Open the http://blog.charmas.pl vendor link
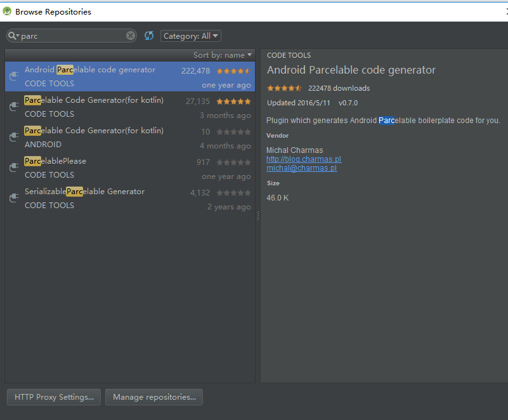Viewport: 508px width, 420px height. pyautogui.click(x=304, y=159)
